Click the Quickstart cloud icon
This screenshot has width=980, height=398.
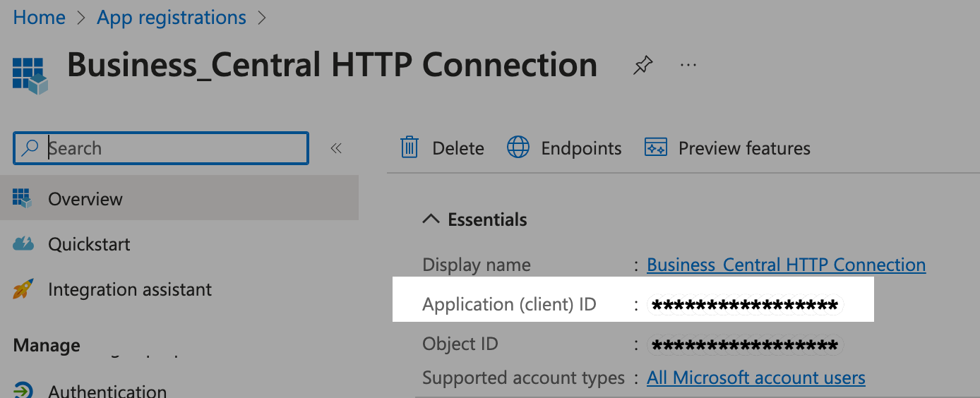[x=23, y=244]
